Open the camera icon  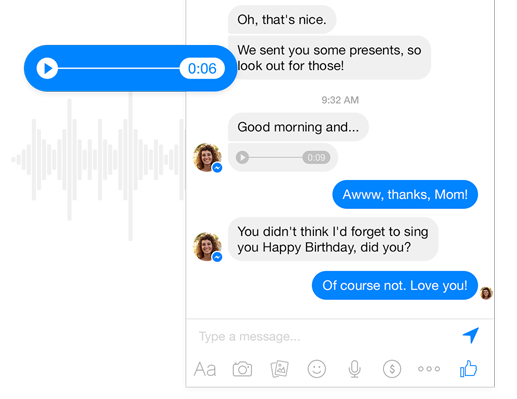242,369
